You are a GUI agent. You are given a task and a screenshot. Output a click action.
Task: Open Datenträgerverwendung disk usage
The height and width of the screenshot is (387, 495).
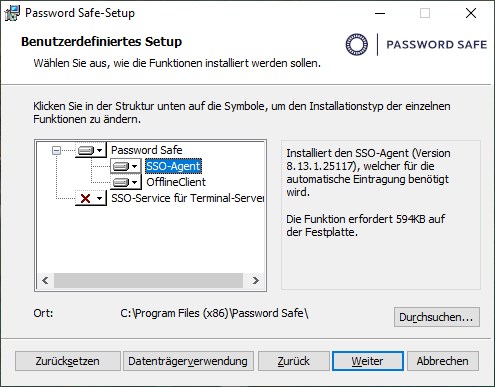tap(188, 361)
